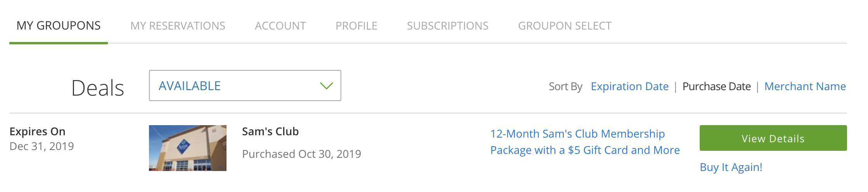Open the SUBSCRIPTIONS tab
The height and width of the screenshot is (192, 868).
448,26
